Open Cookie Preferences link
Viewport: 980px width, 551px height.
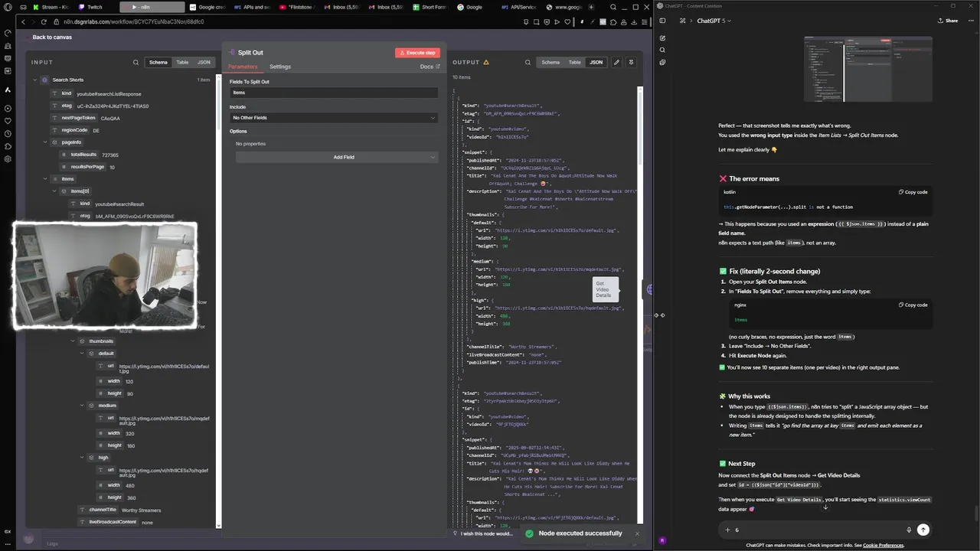[x=883, y=545]
